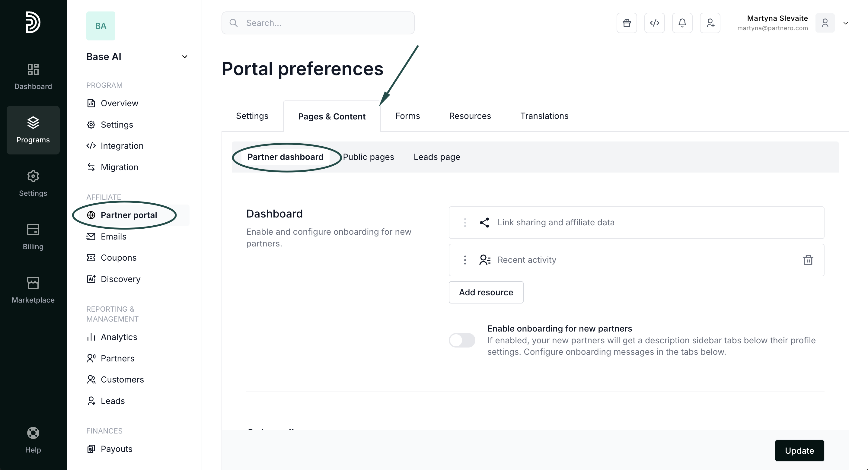Click the Add resource button
Image resolution: width=868 pixels, height=470 pixels.
486,292
